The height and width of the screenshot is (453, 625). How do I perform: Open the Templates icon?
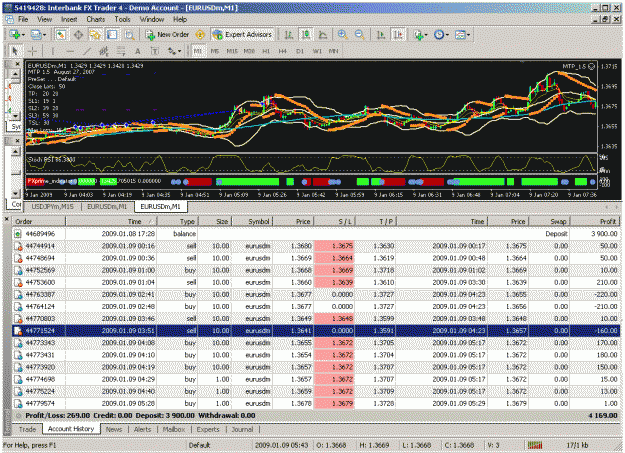click(x=460, y=35)
